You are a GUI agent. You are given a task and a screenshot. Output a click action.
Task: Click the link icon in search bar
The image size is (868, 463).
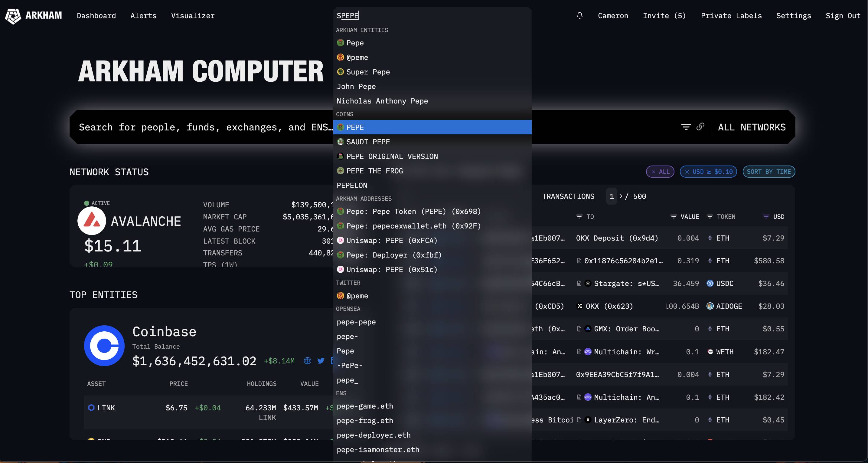click(x=700, y=127)
